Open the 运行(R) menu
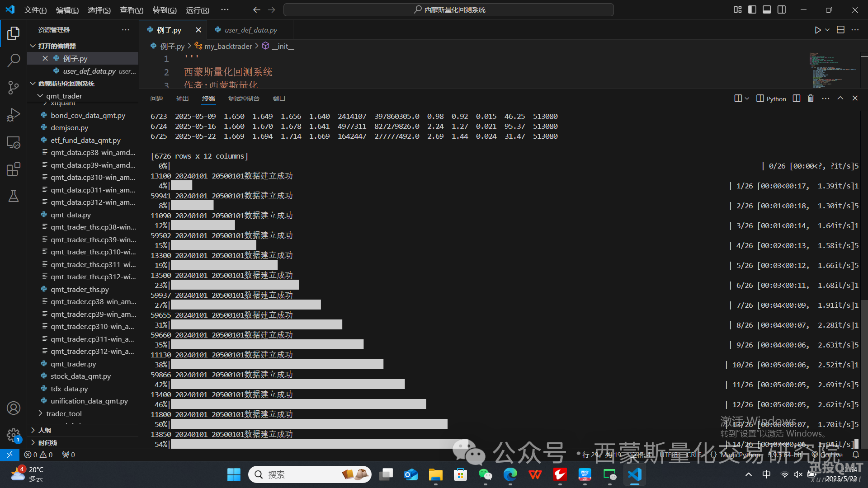 click(198, 10)
